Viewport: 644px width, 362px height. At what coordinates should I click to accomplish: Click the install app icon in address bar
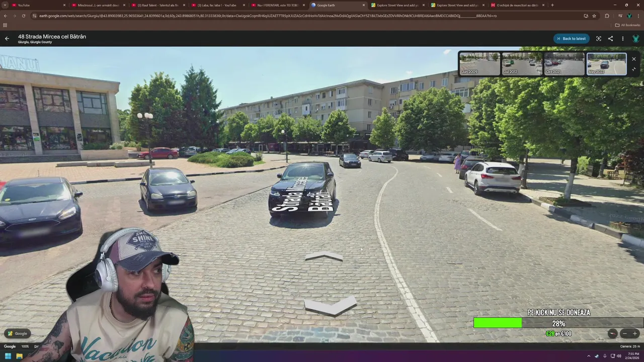586,16
